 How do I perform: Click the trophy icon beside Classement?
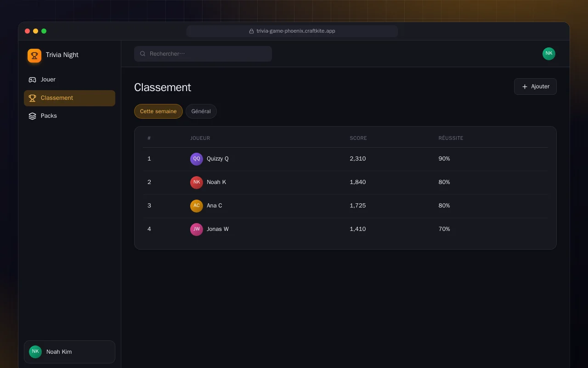tap(32, 98)
